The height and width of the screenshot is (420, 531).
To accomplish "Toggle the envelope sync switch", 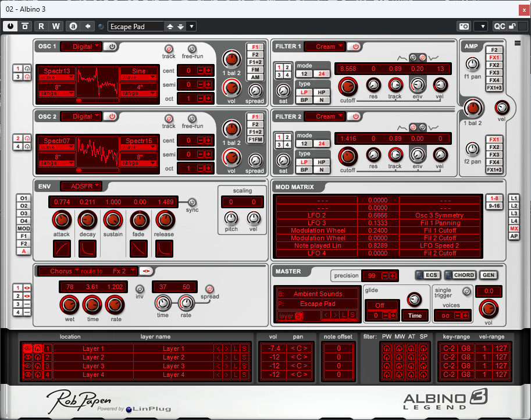I will 192,202.
